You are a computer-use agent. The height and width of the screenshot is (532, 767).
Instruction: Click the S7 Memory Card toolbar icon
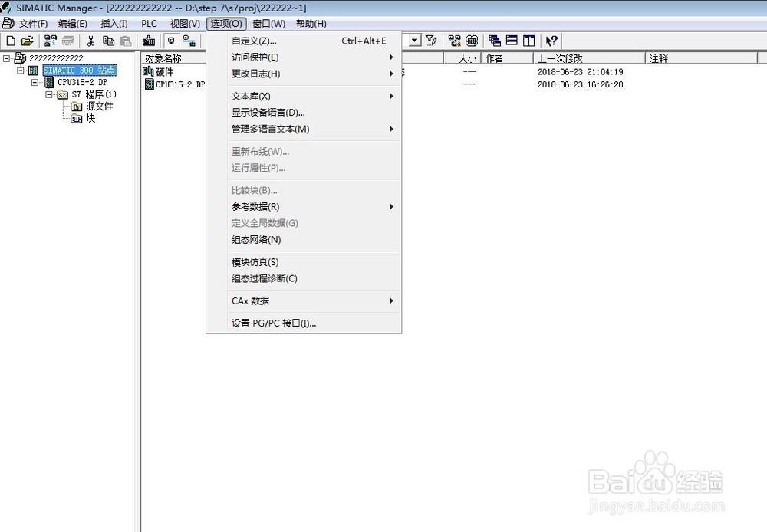click(67, 41)
